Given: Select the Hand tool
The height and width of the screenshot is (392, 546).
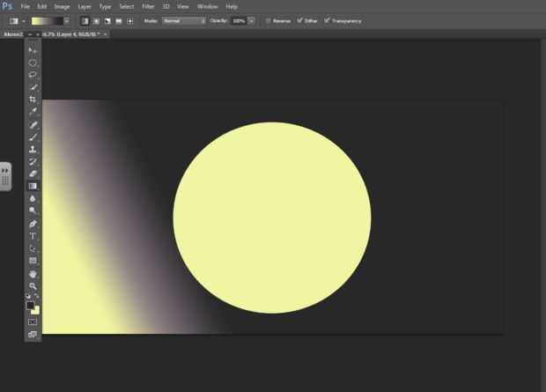Looking at the screenshot, I should (x=33, y=274).
